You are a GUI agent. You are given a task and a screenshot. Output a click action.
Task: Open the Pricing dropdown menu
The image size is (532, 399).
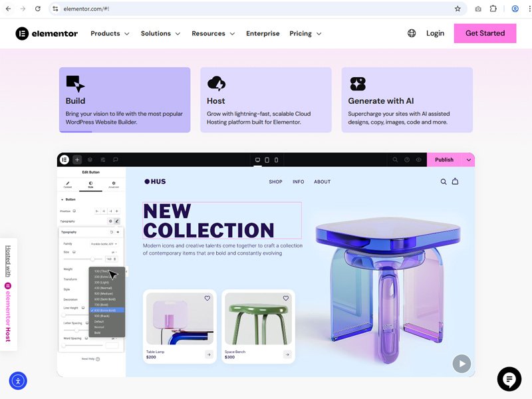click(305, 33)
